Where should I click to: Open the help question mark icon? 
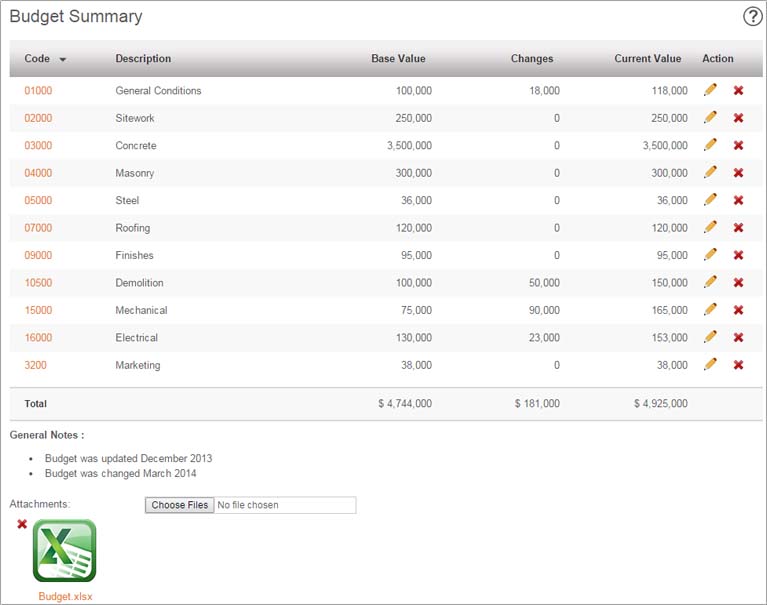click(752, 17)
